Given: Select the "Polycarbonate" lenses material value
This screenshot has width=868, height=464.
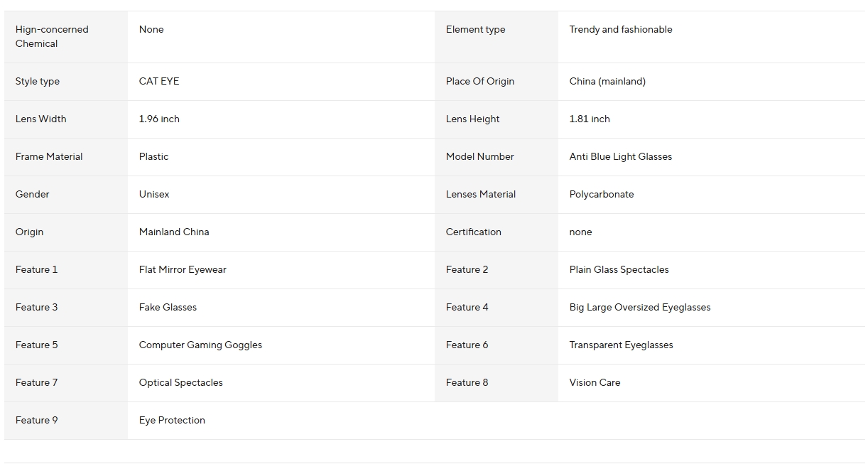Looking at the screenshot, I should click(601, 195).
